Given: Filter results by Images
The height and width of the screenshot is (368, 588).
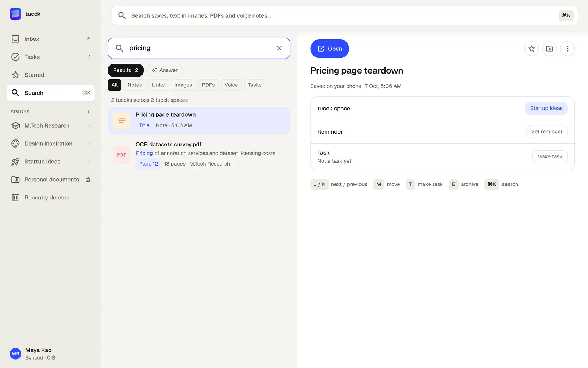Looking at the screenshot, I should [x=183, y=85].
